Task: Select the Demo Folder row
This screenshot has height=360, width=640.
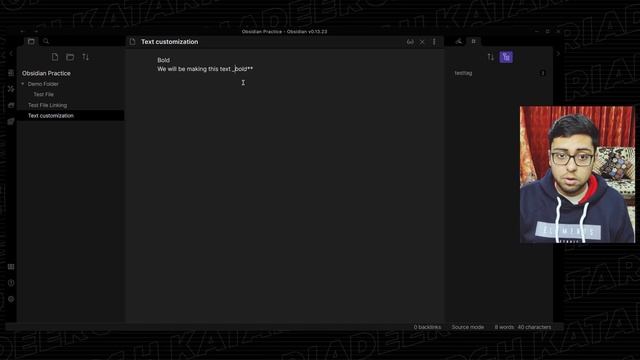Action: coord(71,84)
